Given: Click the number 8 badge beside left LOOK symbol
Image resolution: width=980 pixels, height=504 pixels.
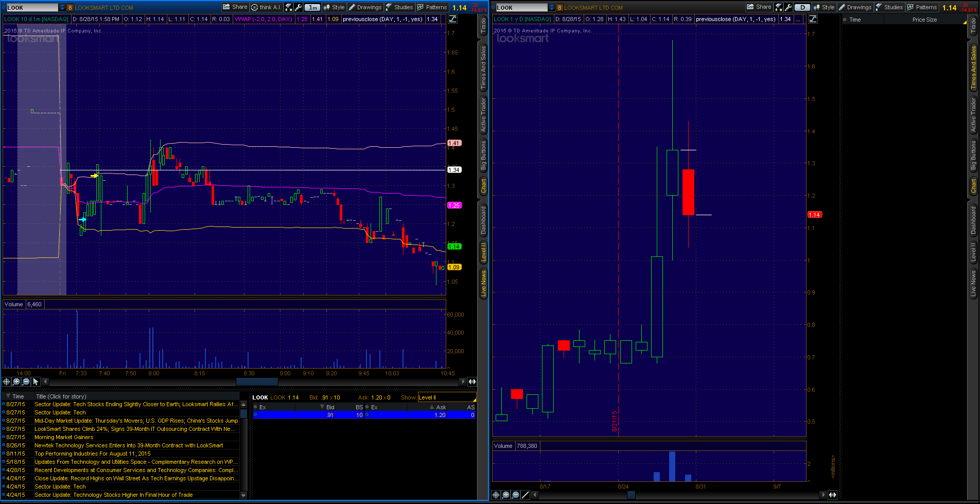Looking at the screenshot, I should click(x=71, y=8).
